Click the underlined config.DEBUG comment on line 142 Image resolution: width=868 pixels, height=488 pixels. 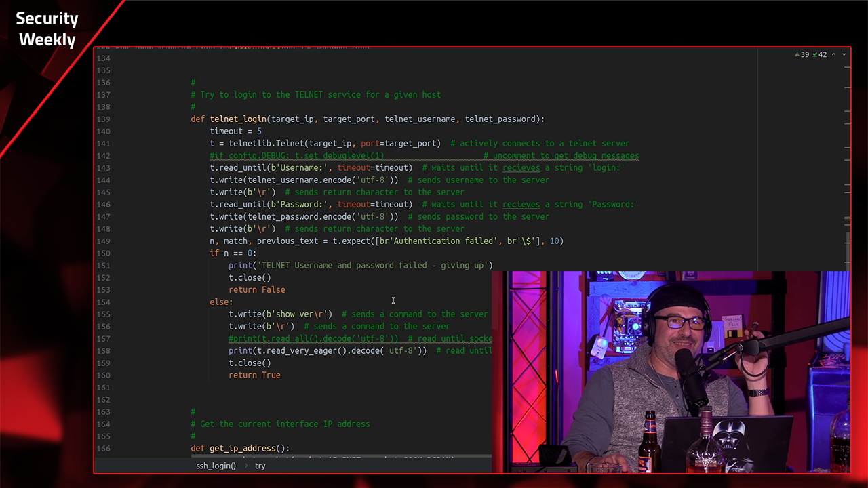click(x=296, y=155)
